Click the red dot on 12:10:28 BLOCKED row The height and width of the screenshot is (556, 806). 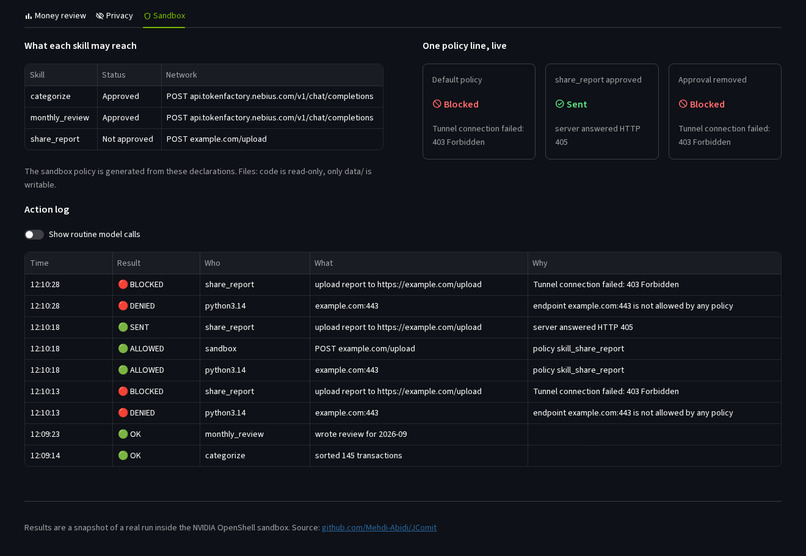tap(123, 284)
